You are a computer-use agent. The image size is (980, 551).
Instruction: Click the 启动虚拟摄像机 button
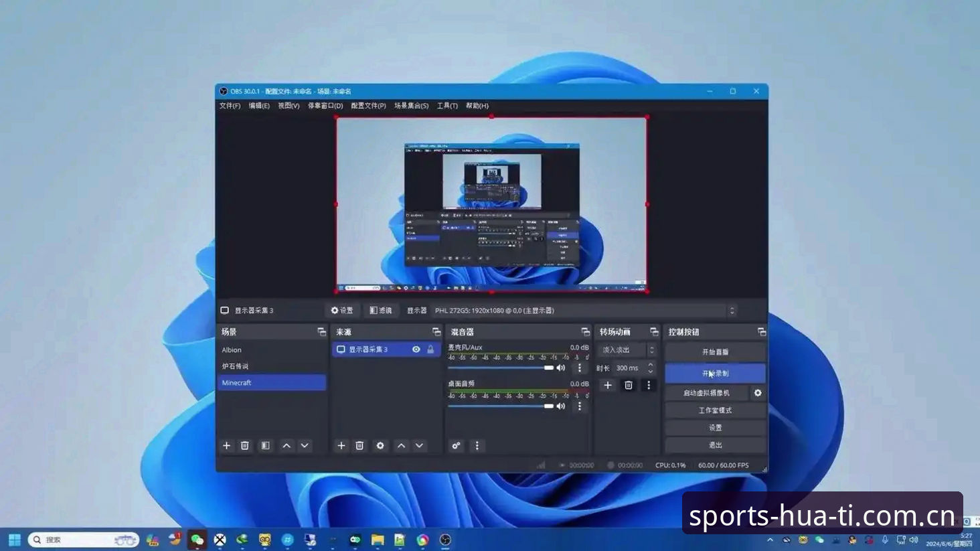point(706,393)
